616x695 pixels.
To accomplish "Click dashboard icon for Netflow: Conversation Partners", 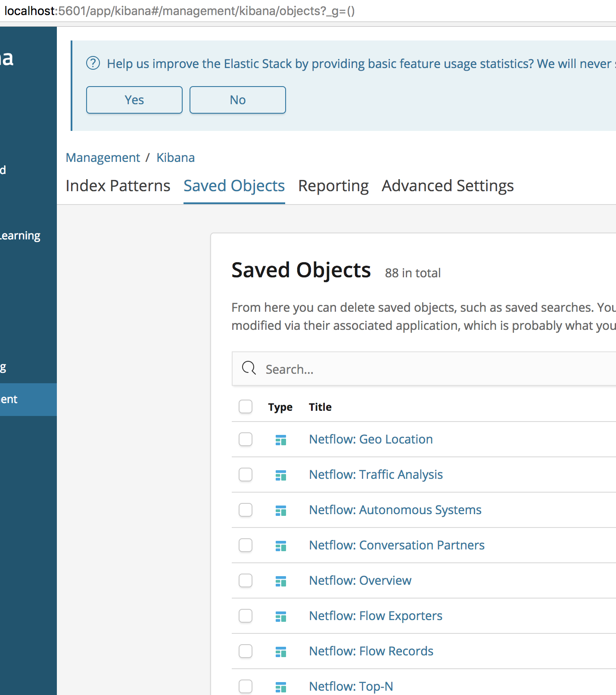I will tap(281, 546).
